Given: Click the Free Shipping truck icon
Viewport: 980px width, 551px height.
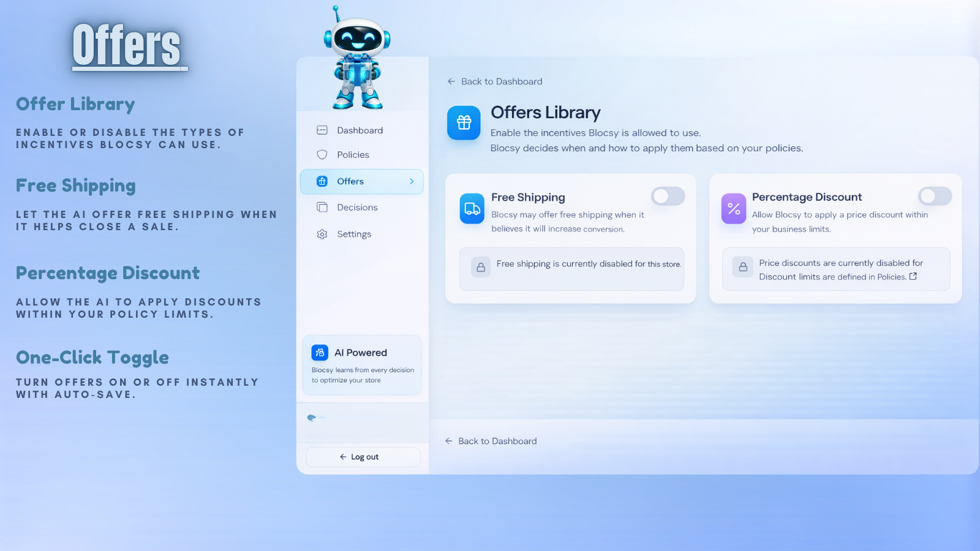Looking at the screenshot, I should click(472, 209).
